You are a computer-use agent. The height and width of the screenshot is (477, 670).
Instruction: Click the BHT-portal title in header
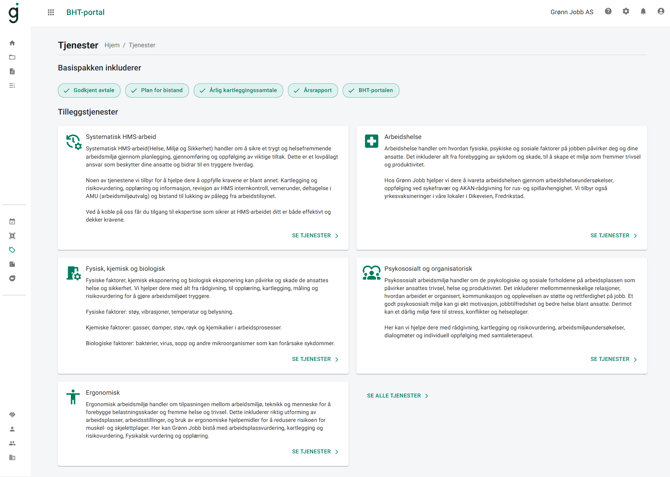[85, 13]
